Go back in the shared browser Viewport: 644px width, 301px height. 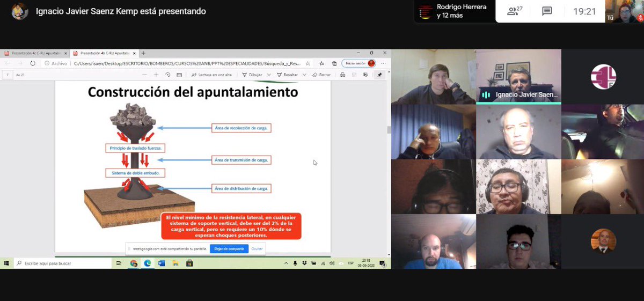[8, 63]
